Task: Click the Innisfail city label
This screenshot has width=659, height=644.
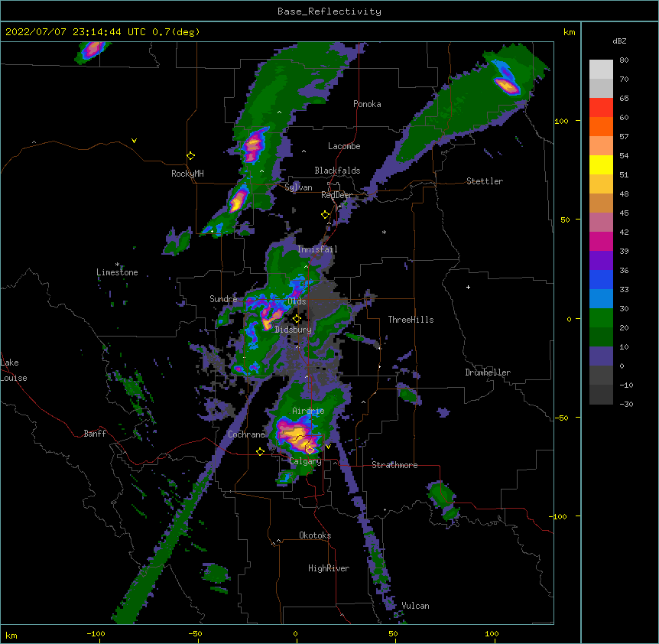Action: [317, 249]
